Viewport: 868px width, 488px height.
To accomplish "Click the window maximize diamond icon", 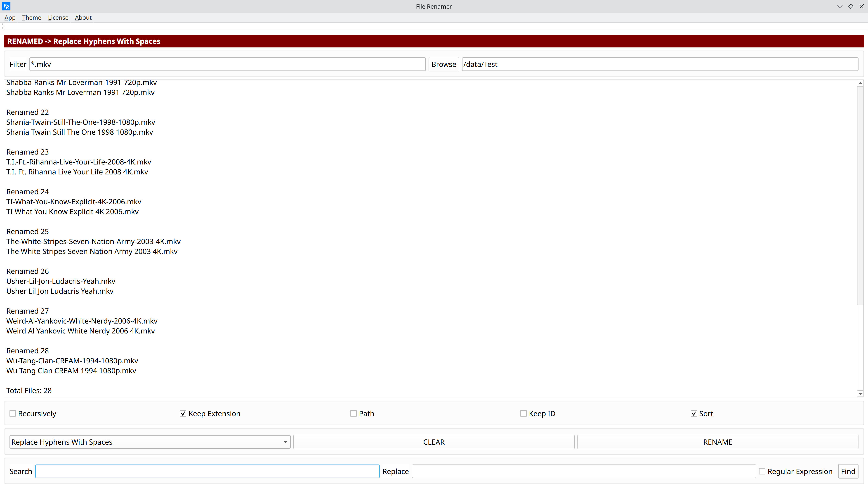I will pyautogui.click(x=851, y=6).
